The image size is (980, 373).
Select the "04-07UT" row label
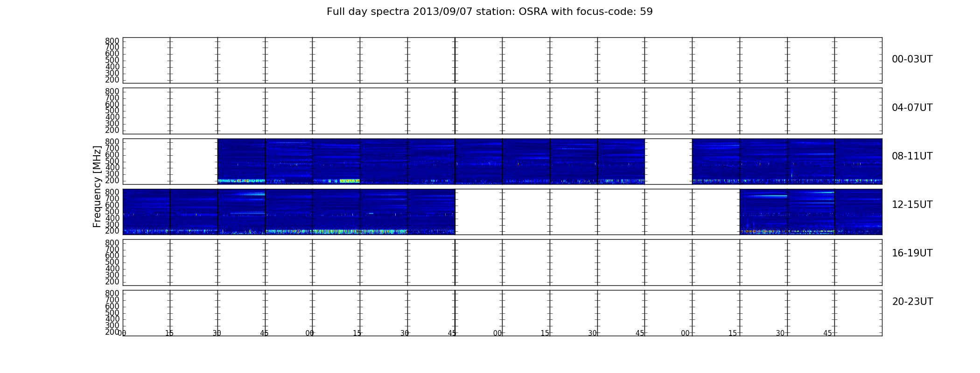tap(912, 108)
